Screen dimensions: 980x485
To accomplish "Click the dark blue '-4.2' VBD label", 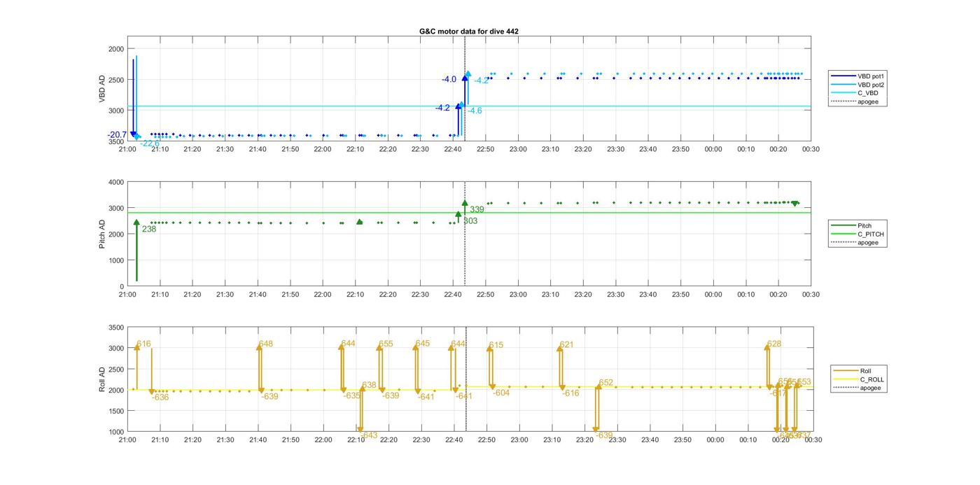I will coord(442,108).
